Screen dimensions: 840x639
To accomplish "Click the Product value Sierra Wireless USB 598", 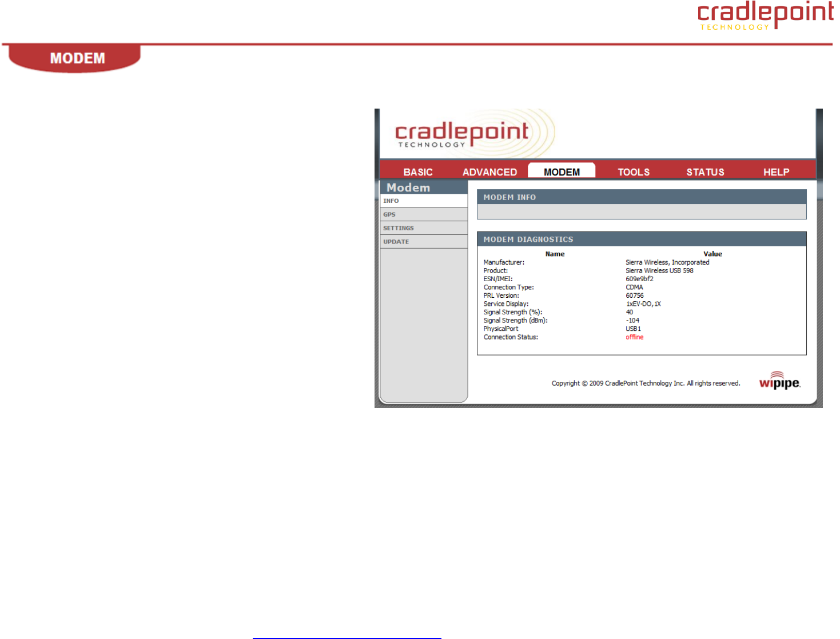I will (659, 271).
